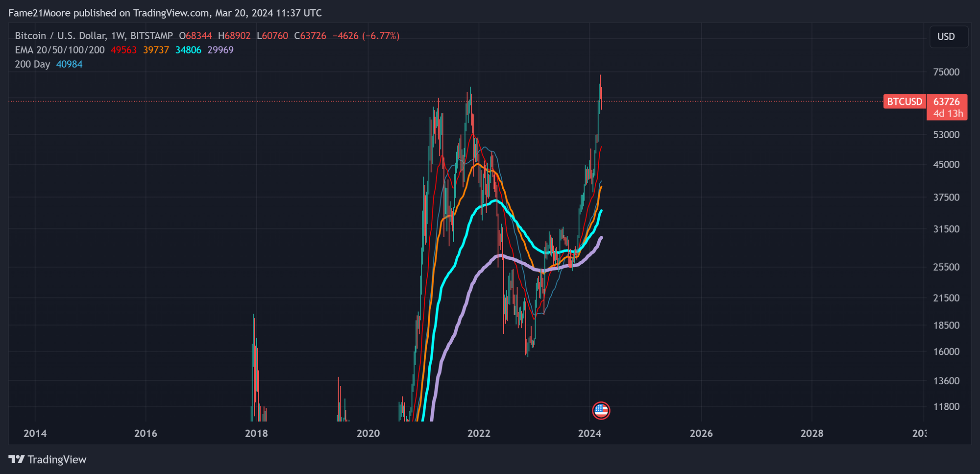Click the US economic event flag icon
Viewport: 980px width, 474px height.
pyautogui.click(x=601, y=410)
